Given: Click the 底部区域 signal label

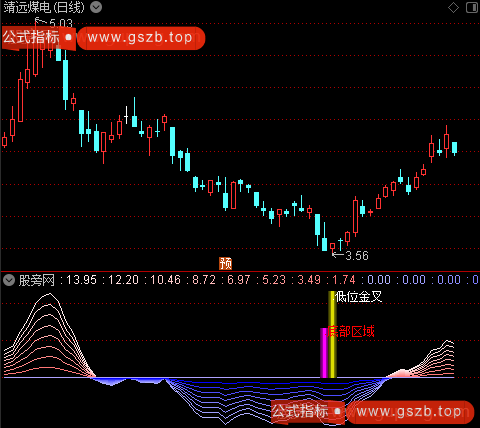Looking at the screenshot, I should (x=351, y=331).
